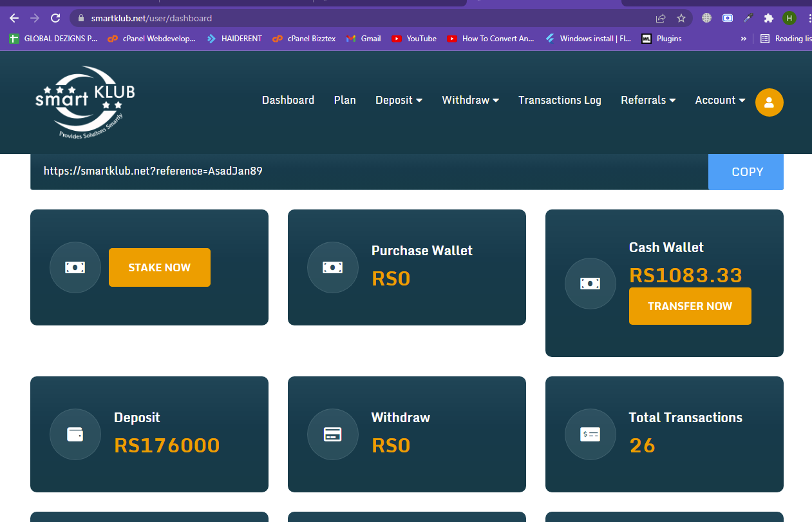Expand the Withdraw dropdown menu
The image size is (812, 522).
coord(470,100)
